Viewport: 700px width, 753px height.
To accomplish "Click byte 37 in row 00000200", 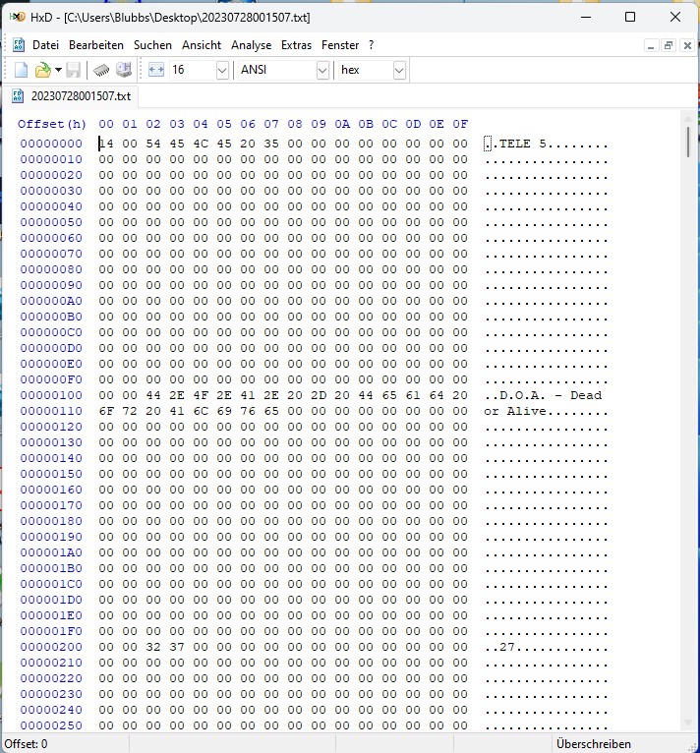I will (176, 647).
